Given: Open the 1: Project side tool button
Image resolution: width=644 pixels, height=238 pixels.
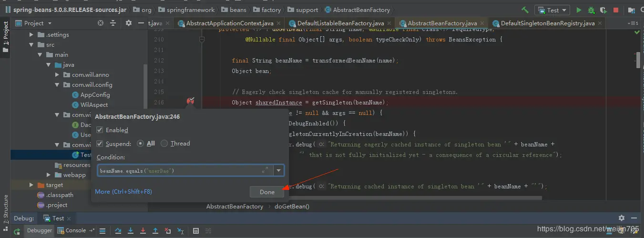Looking at the screenshot, I should tap(5, 37).
